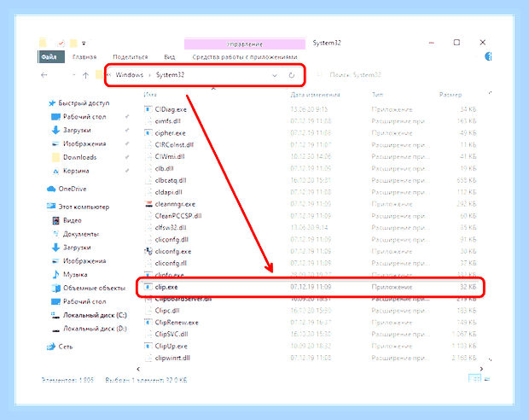
Task: Sort by the Имя column header
Action: tap(150, 95)
